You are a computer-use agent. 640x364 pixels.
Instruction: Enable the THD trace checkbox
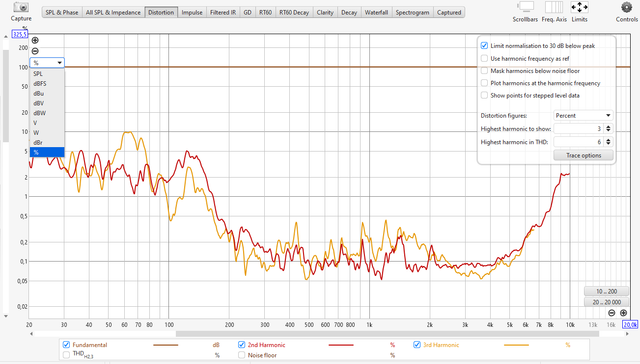66,355
